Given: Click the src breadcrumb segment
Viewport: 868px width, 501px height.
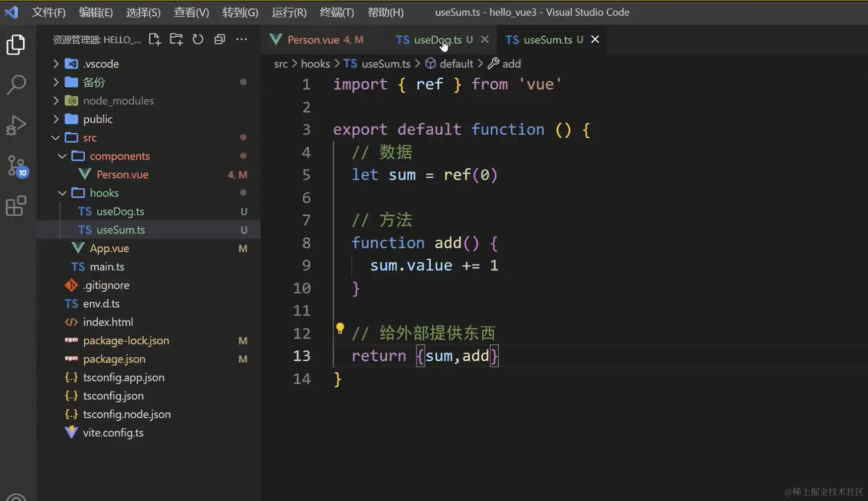Looking at the screenshot, I should pos(281,64).
